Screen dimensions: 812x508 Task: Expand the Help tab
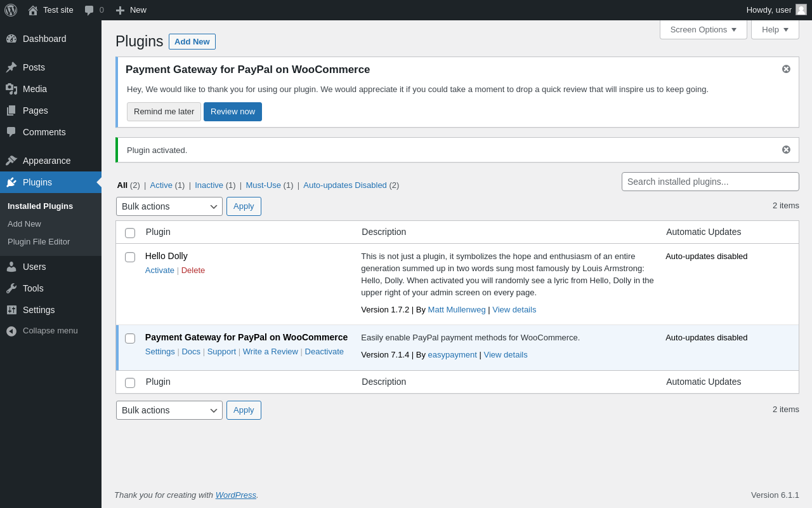[x=775, y=29]
